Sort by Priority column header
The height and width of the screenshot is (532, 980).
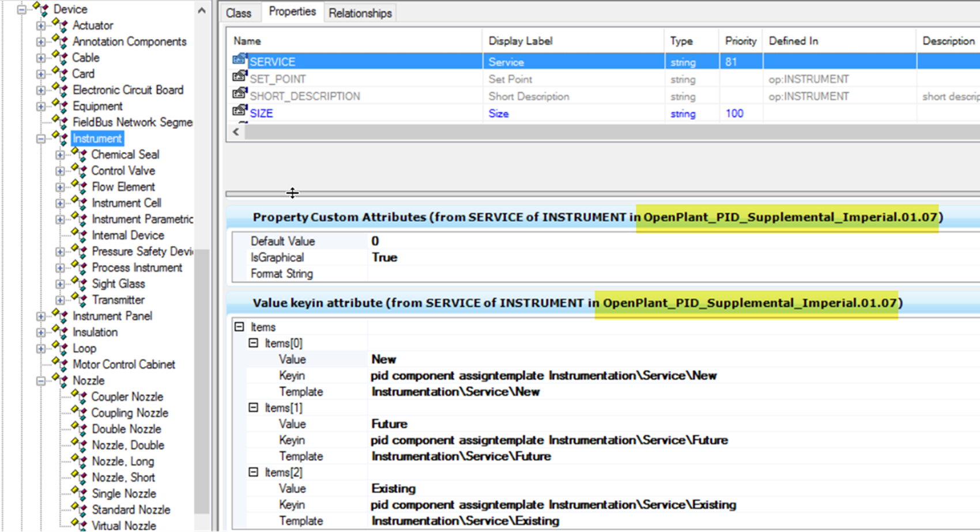[740, 41]
